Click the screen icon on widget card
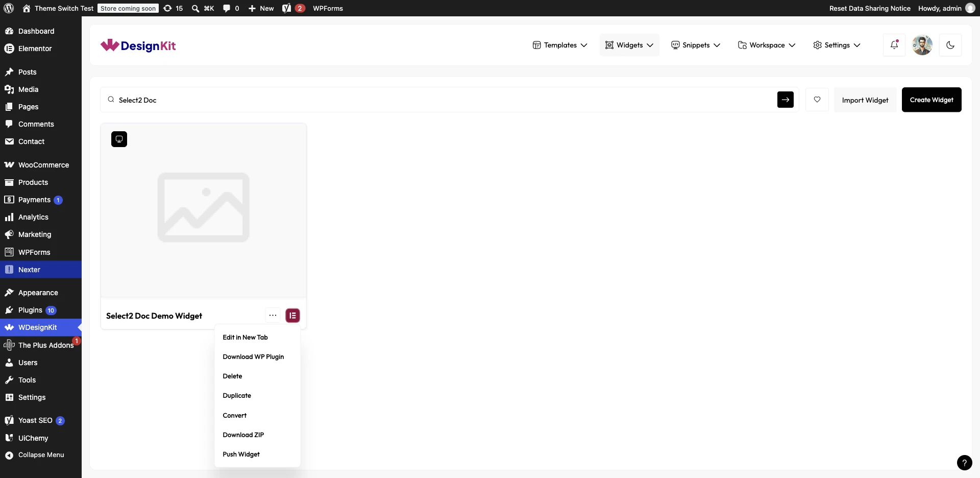Image resolution: width=980 pixels, height=478 pixels. [119, 139]
